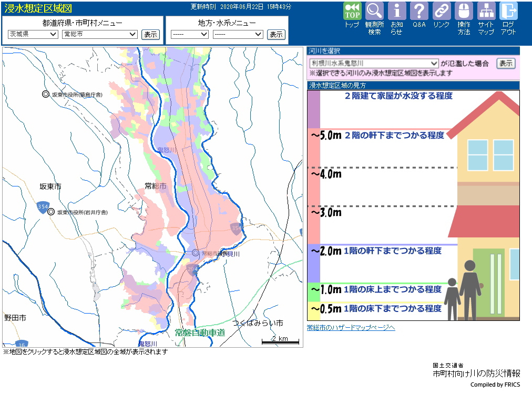Open the 水系 river system dropdown
Image resolution: width=532 pixels, height=395 pixels.
click(x=238, y=34)
